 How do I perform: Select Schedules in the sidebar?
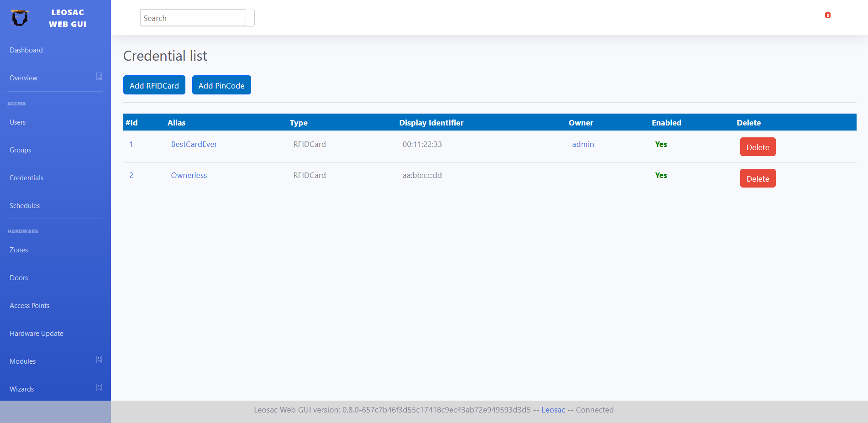25,205
